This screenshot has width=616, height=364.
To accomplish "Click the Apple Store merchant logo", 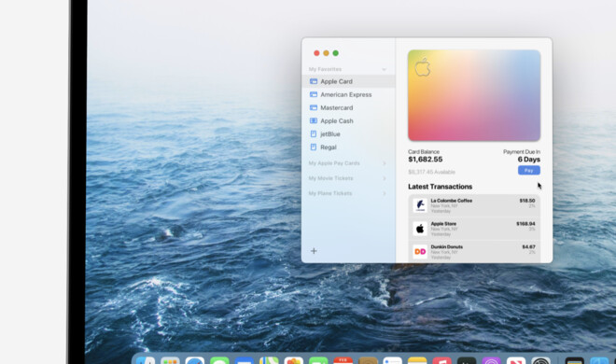I will click(x=420, y=229).
